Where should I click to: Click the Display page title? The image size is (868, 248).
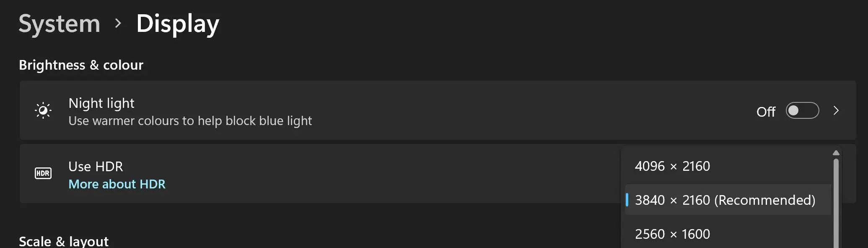(x=178, y=24)
